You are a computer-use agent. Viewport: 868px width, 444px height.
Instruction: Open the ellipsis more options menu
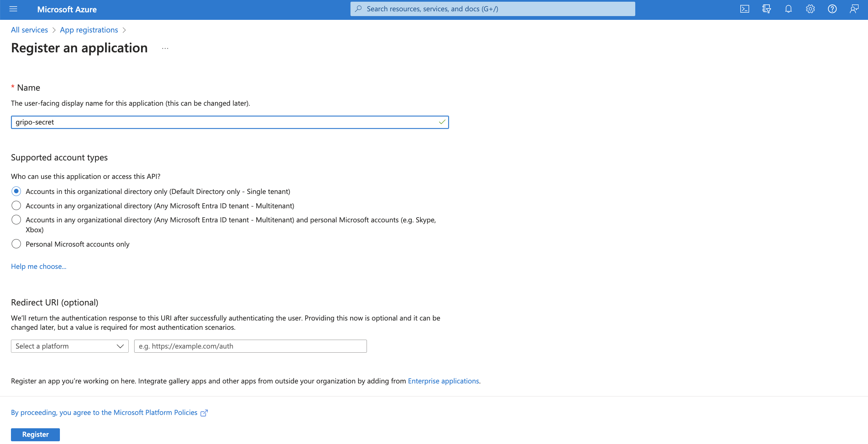(x=165, y=49)
